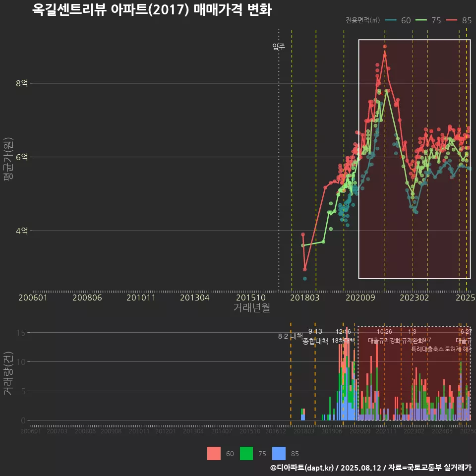Click the 5 label on volume axis

click(x=23, y=391)
